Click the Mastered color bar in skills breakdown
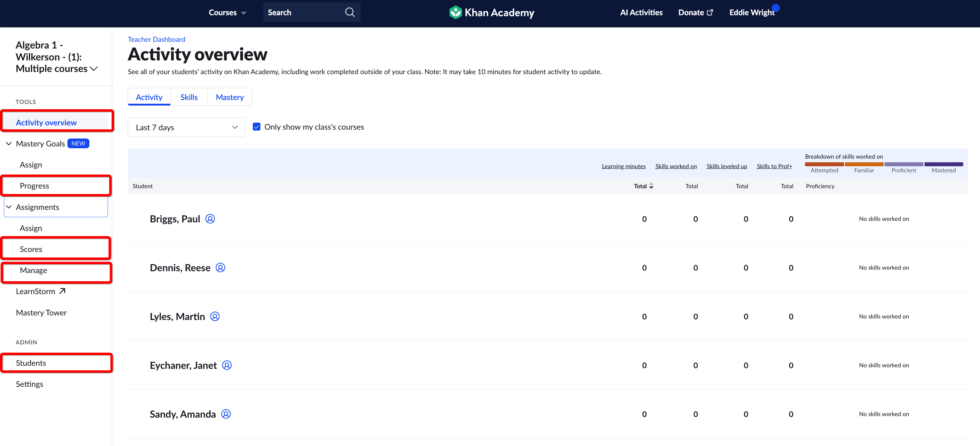This screenshot has height=446, width=980. point(944,164)
